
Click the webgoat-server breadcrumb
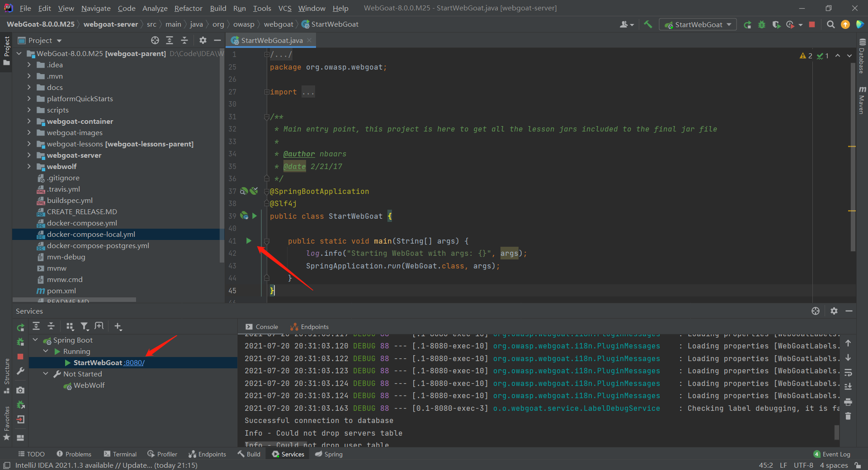[x=110, y=24]
